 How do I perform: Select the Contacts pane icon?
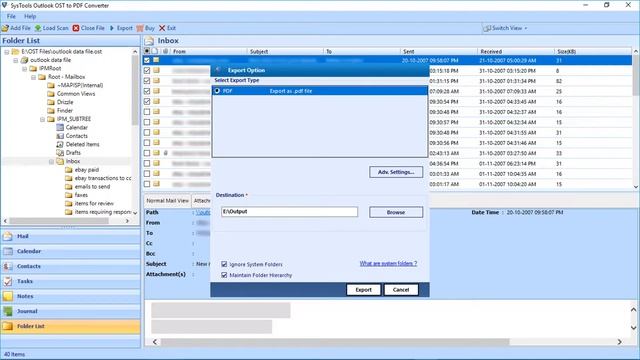tap(8, 267)
